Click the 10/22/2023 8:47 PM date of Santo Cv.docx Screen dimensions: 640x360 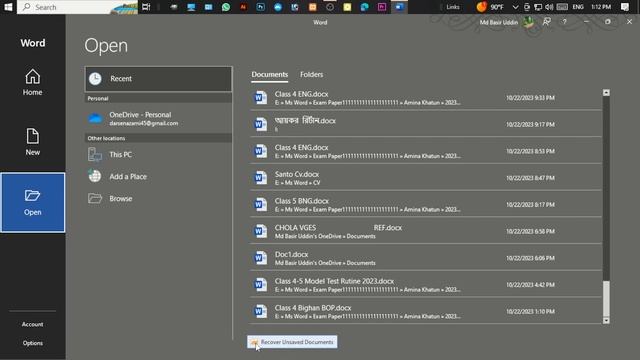pos(530,178)
